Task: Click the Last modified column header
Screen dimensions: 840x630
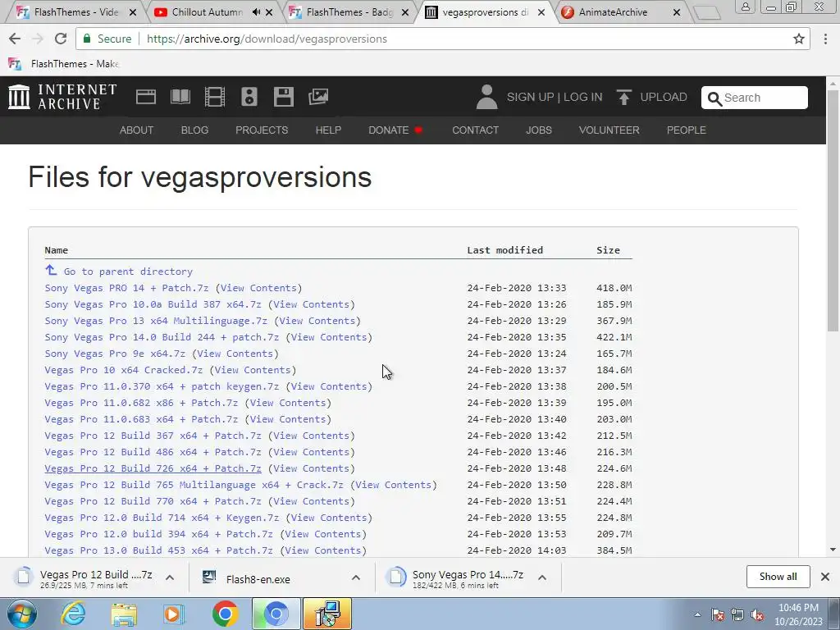Action: 504,250
